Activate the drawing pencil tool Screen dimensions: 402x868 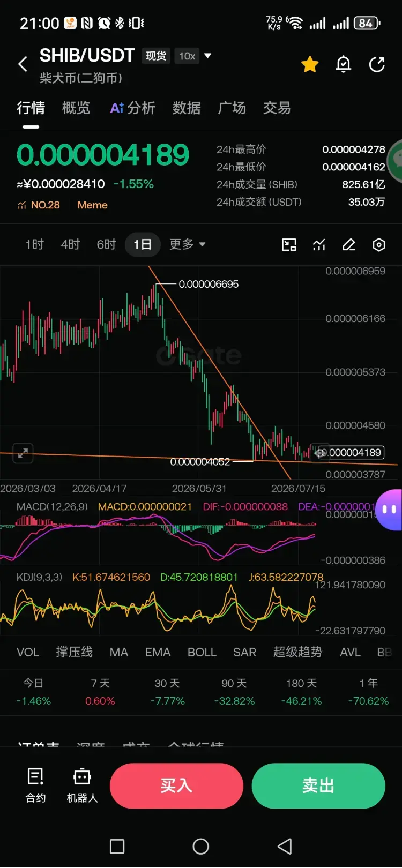[x=349, y=245]
